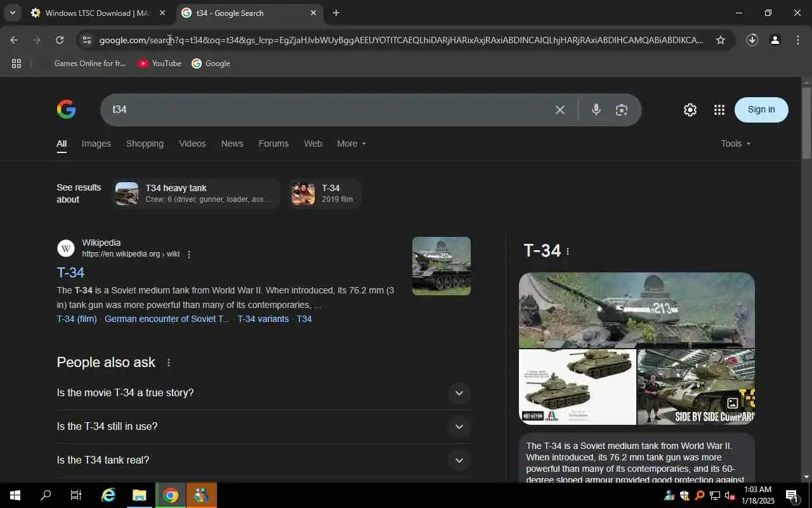Image resolution: width=812 pixels, height=508 pixels.
Task: Launch Internet Explorer from taskbar
Action: [108, 495]
